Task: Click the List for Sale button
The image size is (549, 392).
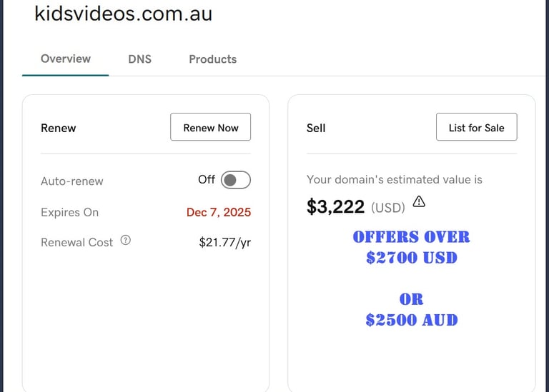Action: 476,128
